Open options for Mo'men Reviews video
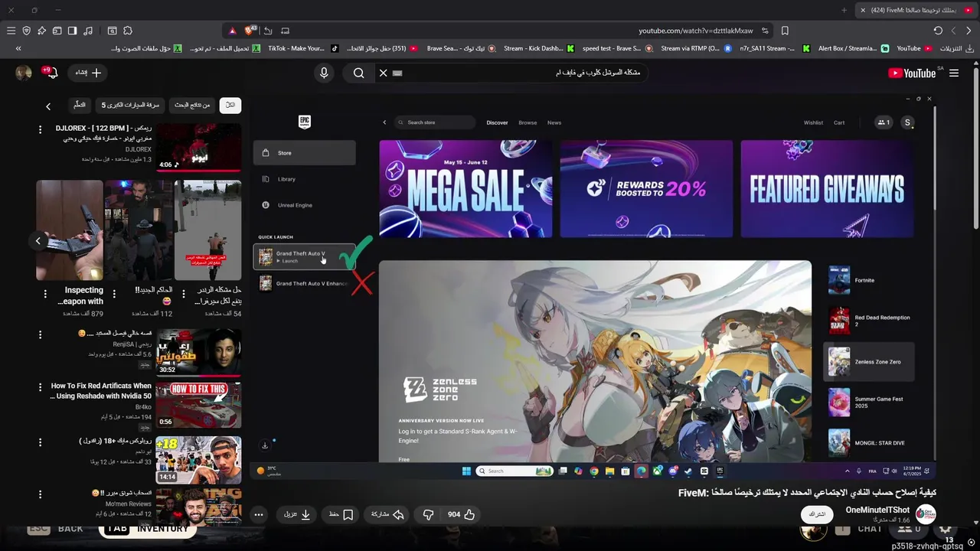The height and width of the screenshot is (551, 980). pyautogui.click(x=40, y=495)
